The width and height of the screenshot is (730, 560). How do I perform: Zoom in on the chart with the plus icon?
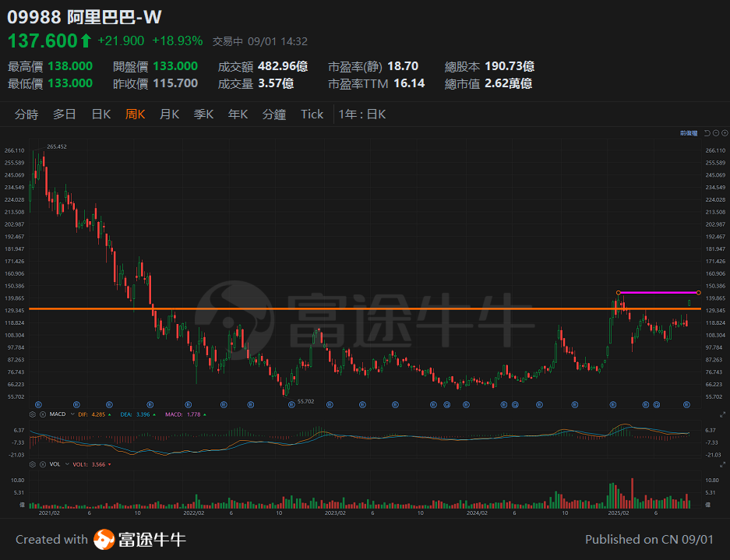725,133
